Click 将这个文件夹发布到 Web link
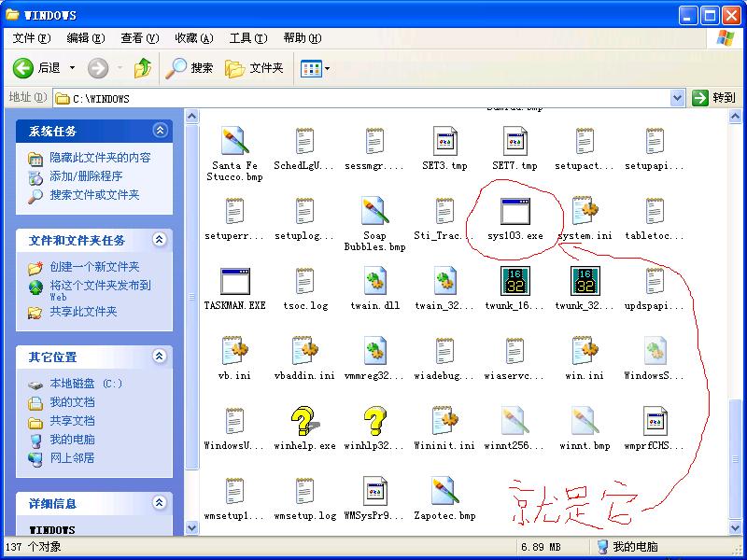 coord(100,290)
